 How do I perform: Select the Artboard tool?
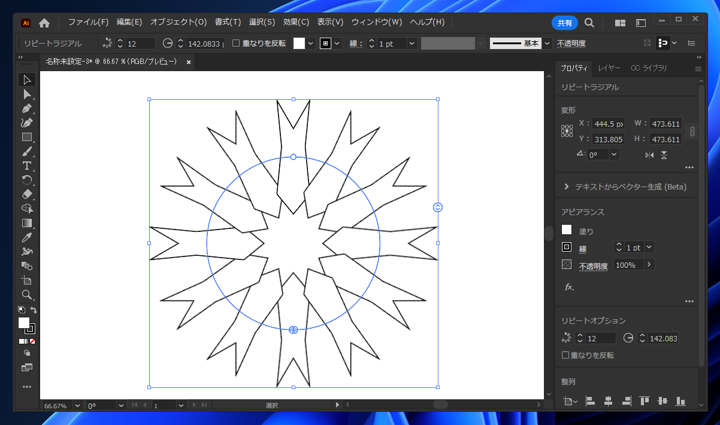tap(27, 280)
